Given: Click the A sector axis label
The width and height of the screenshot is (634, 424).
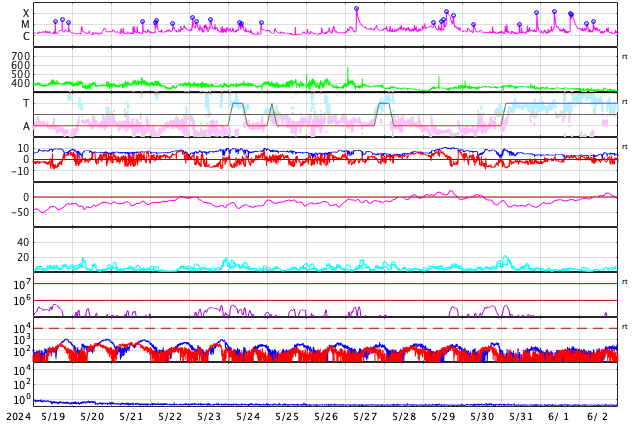Looking at the screenshot, I should pyautogui.click(x=26, y=127).
